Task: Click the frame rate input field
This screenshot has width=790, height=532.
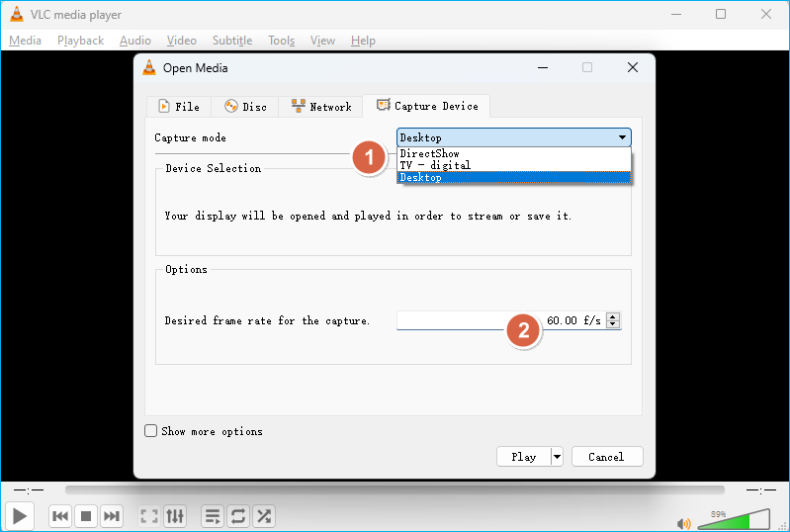Action: pyautogui.click(x=501, y=320)
